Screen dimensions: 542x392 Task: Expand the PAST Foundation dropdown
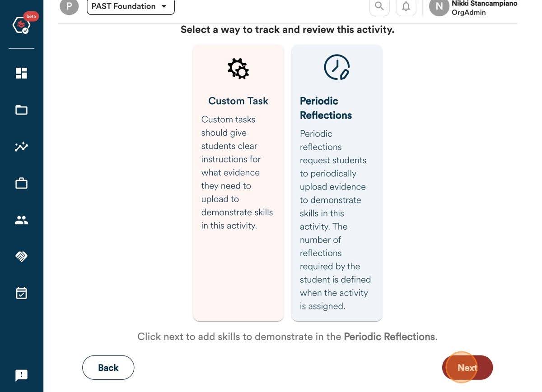coord(131,6)
